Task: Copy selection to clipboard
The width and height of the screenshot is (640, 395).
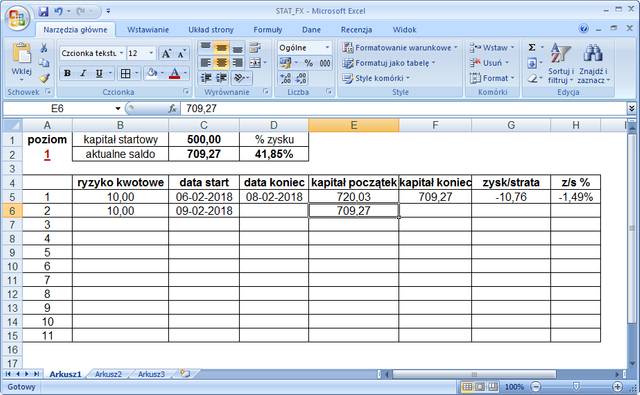Action: pos(44,62)
